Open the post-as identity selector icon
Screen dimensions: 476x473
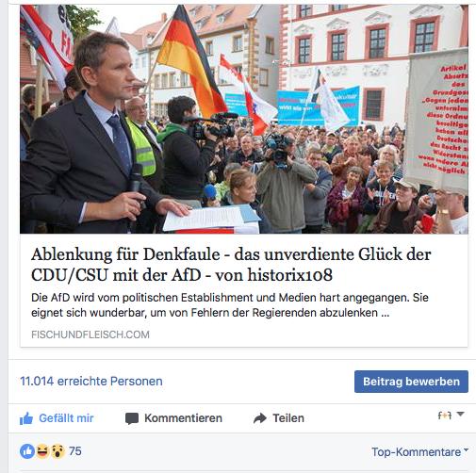pyautogui.click(x=445, y=416)
